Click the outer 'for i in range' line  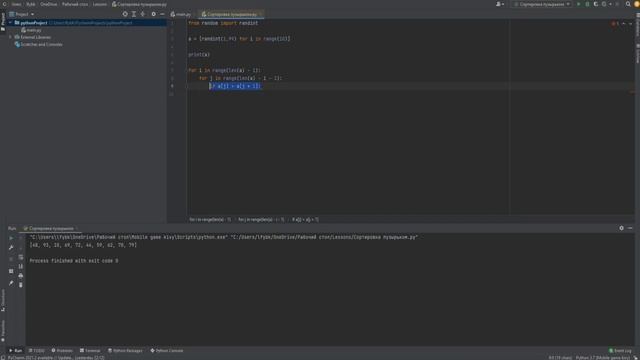pos(224,70)
